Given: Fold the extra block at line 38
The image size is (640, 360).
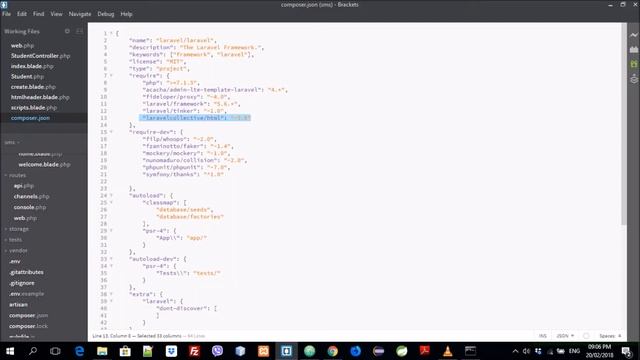Looking at the screenshot, I should click(111, 294).
